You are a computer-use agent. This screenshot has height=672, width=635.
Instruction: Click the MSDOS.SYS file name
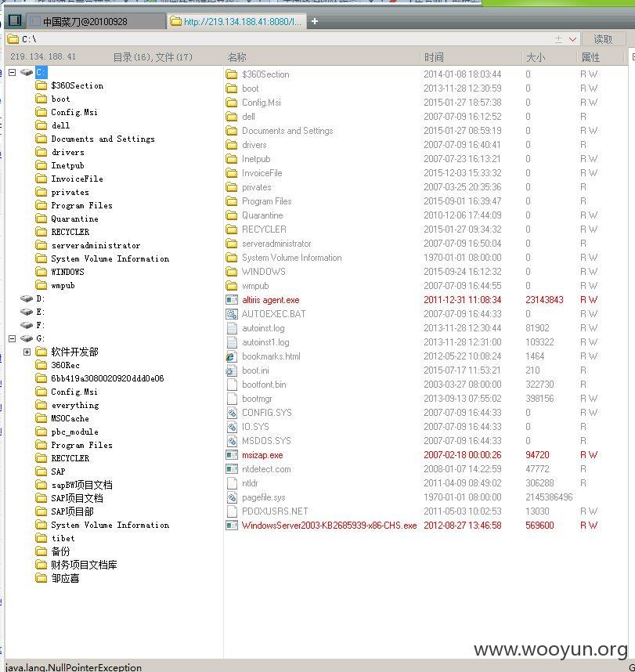point(266,441)
